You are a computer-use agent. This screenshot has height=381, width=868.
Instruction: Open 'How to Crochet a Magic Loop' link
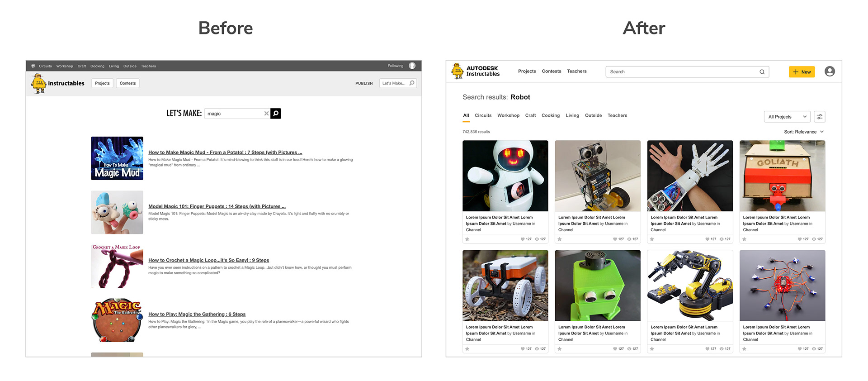tap(209, 260)
